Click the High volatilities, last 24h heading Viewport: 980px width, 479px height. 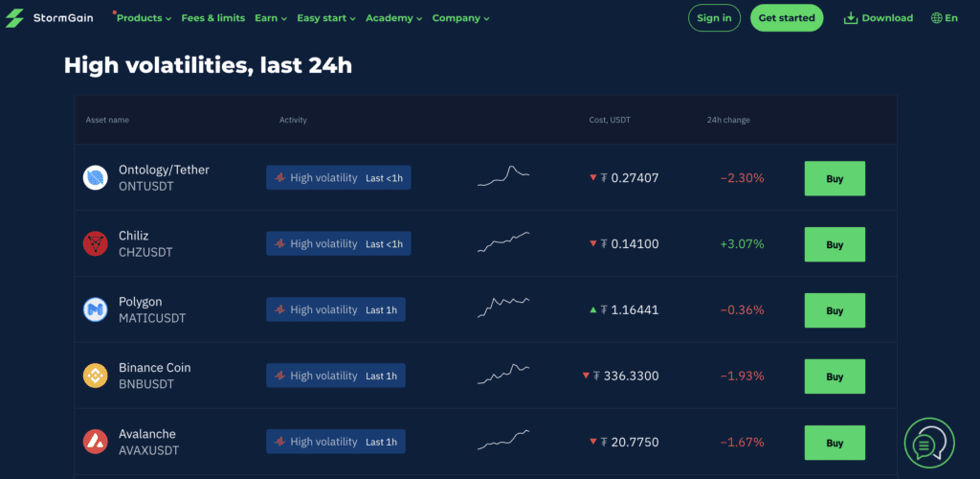tap(208, 65)
